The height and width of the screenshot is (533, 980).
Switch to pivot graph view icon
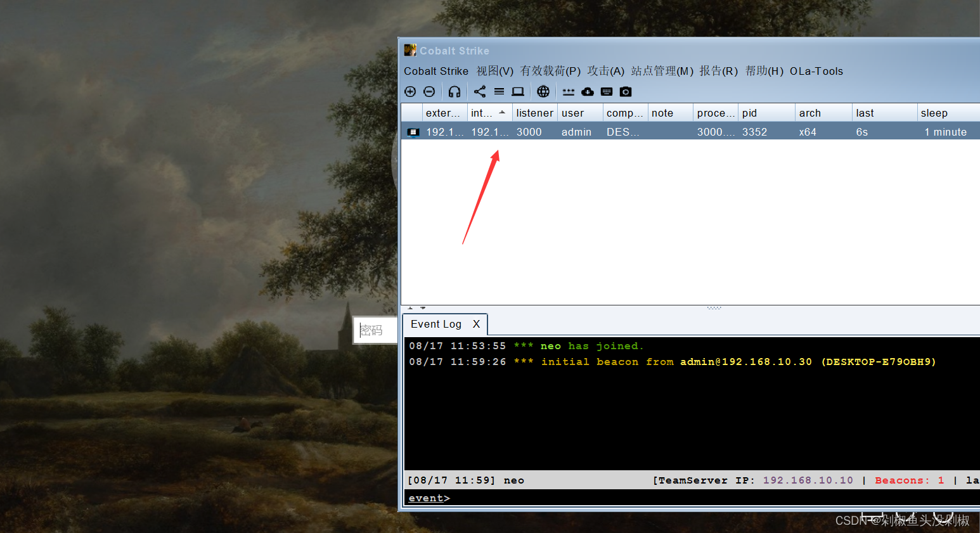480,92
